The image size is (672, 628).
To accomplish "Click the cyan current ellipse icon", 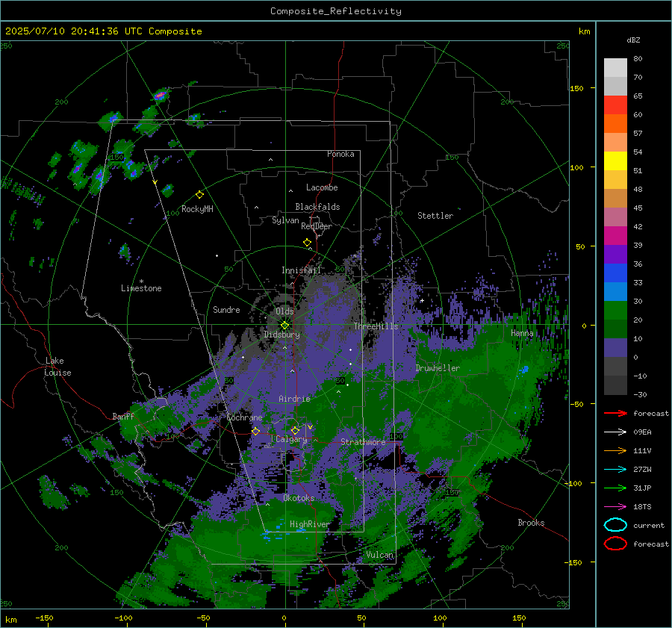I will point(615,525).
